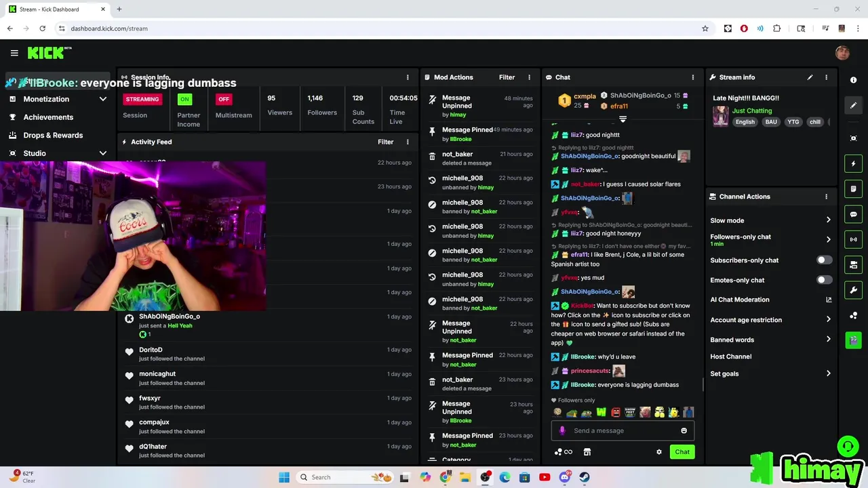The width and height of the screenshot is (868, 488).
Task: Open the Activity Feed Filter dropdown
Action: click(385, 142)
